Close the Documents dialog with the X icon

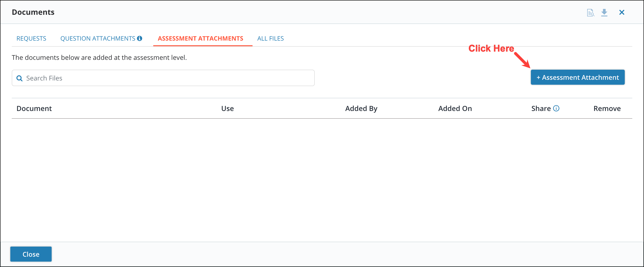click(622, 12)
